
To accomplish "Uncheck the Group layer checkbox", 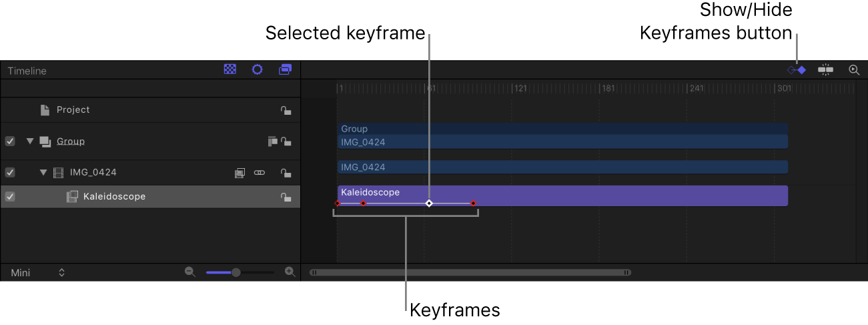I will click(10, 141).
